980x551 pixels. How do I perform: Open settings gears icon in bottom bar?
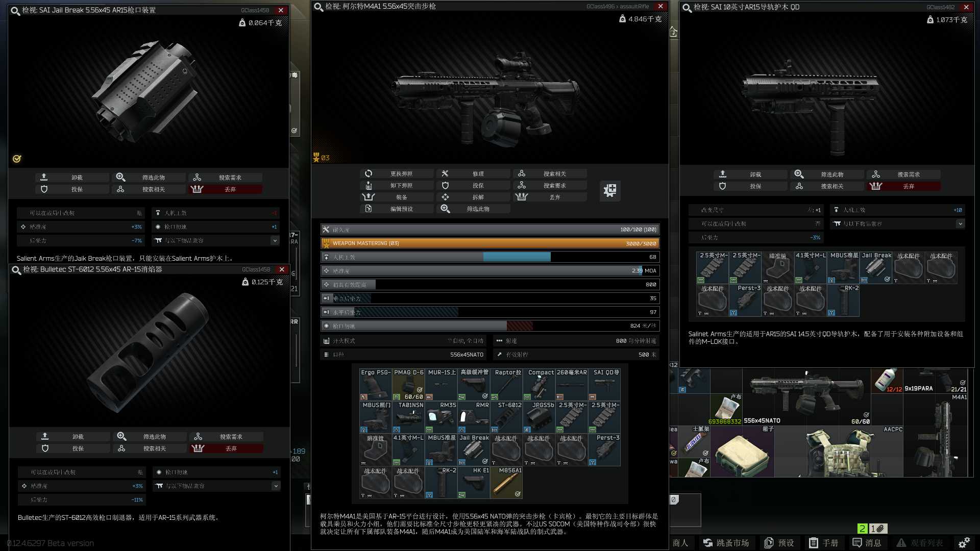(964, 543)
